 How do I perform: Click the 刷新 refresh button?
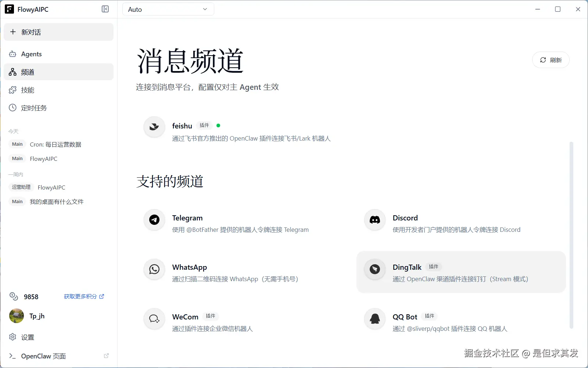pos(551,60)
